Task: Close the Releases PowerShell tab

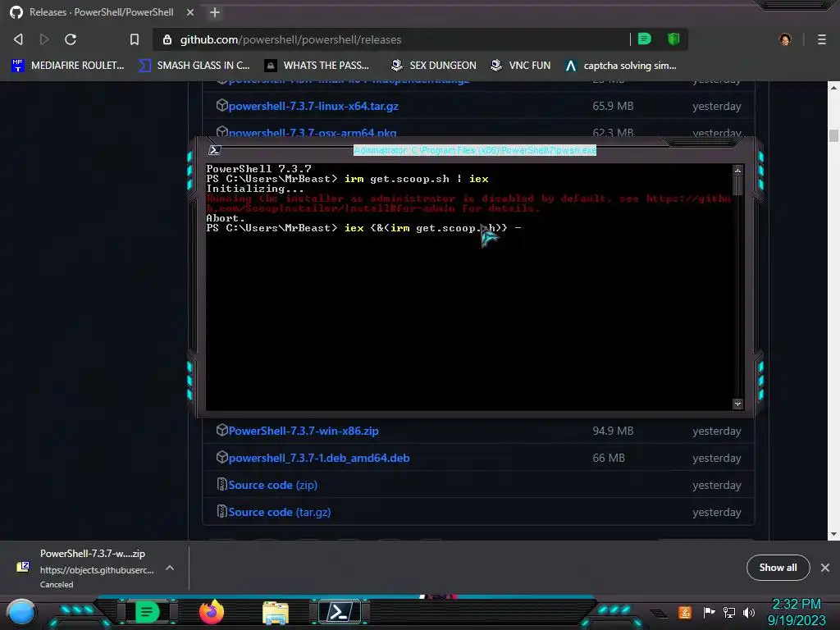Action: (x=190, y=12)
